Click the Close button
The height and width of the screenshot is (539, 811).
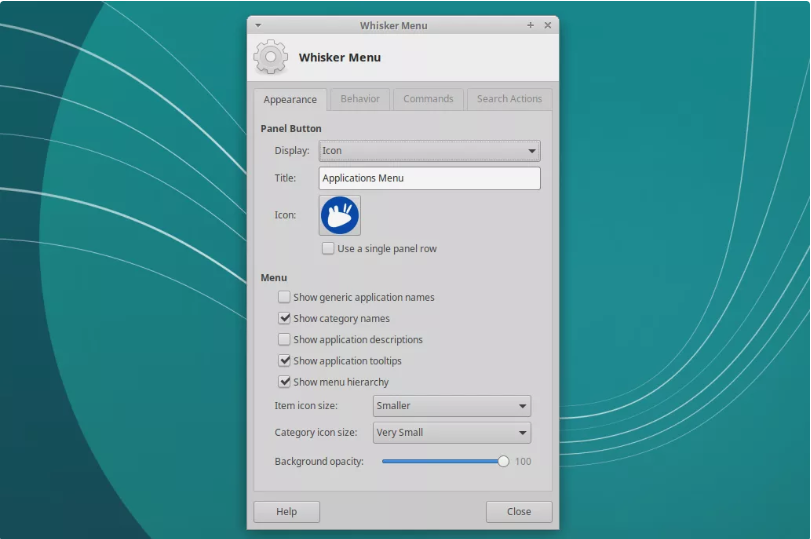[x=519, y=512]
